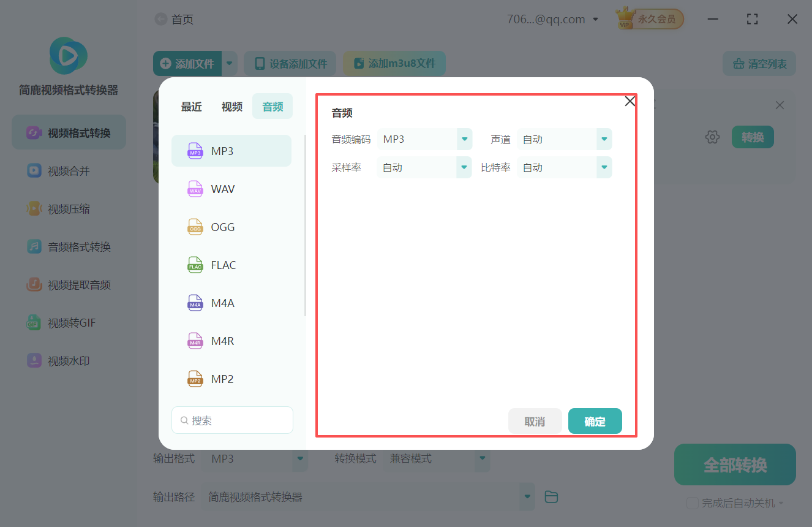Switch to the 视频 tab

click(x=231, y=106)
